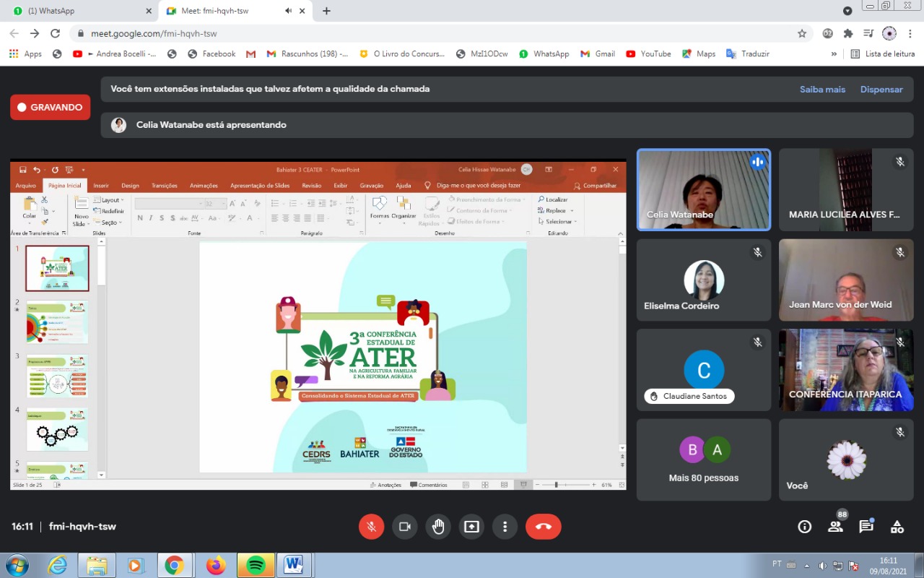Click the present screen icon
Viewport: 924px width, 578px height.
[x=471, y=527]
